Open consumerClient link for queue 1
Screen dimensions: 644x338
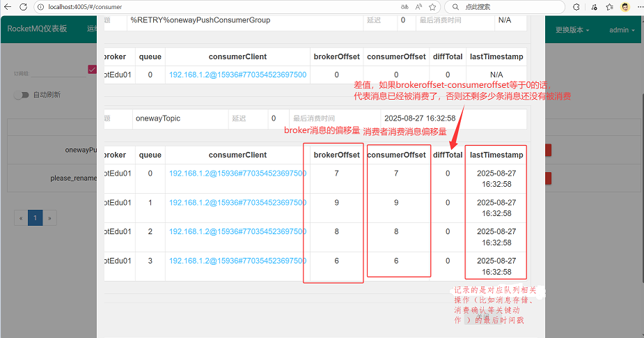[237, 202]
